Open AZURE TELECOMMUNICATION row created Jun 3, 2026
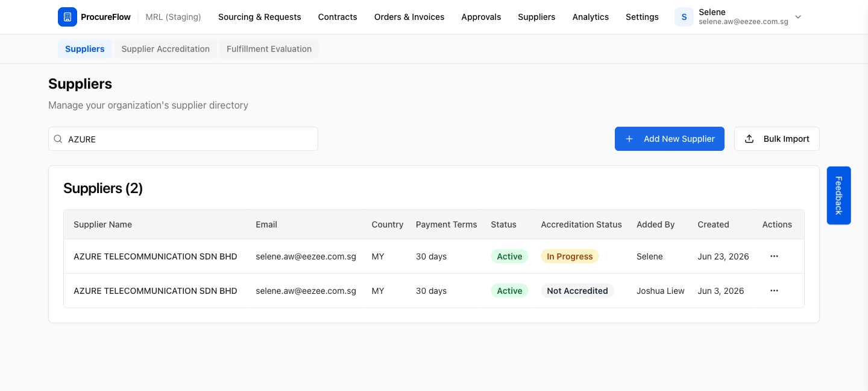Screen dimensions: 868x391 coord(434,291)
